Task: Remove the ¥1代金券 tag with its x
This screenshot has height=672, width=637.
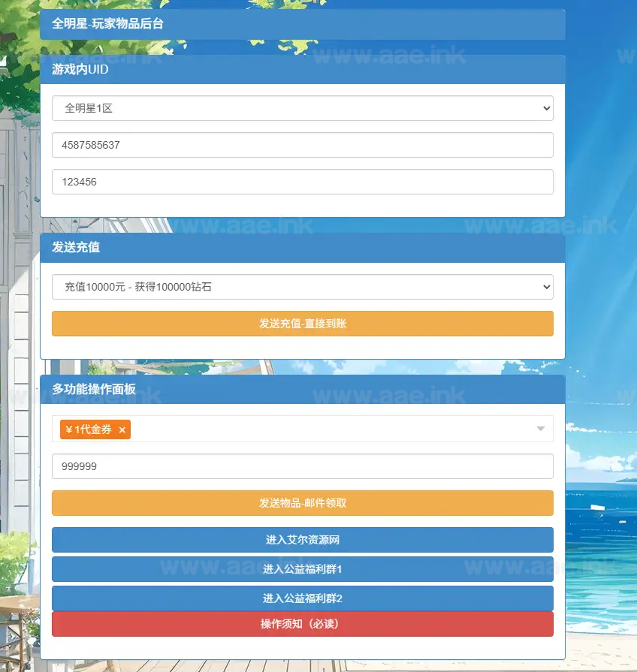Action: (x=122, y=430)
